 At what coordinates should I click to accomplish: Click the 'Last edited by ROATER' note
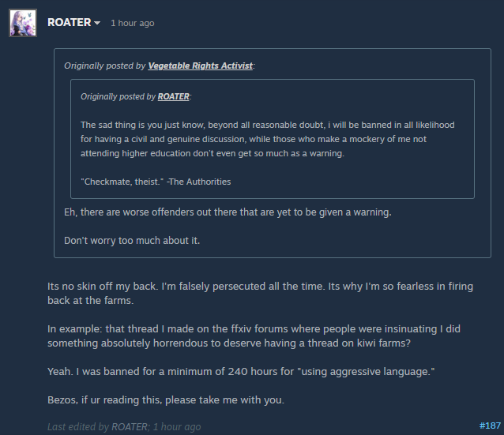tap(124, 426)
